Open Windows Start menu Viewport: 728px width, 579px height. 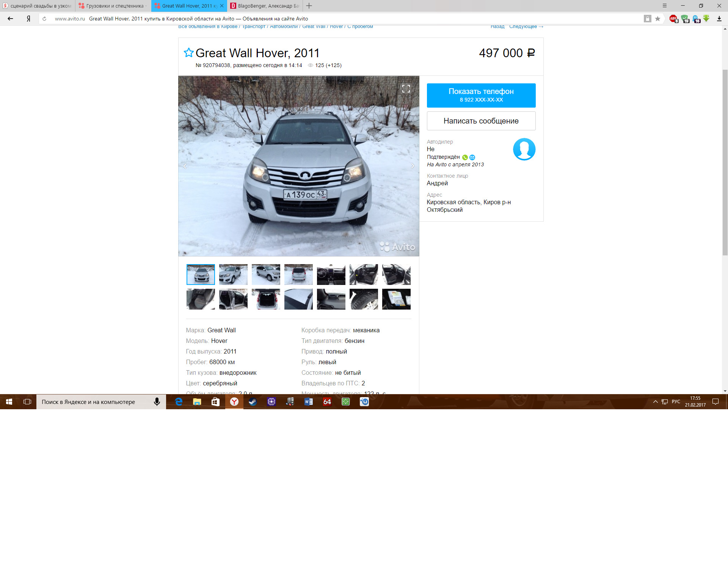(9, 402)
